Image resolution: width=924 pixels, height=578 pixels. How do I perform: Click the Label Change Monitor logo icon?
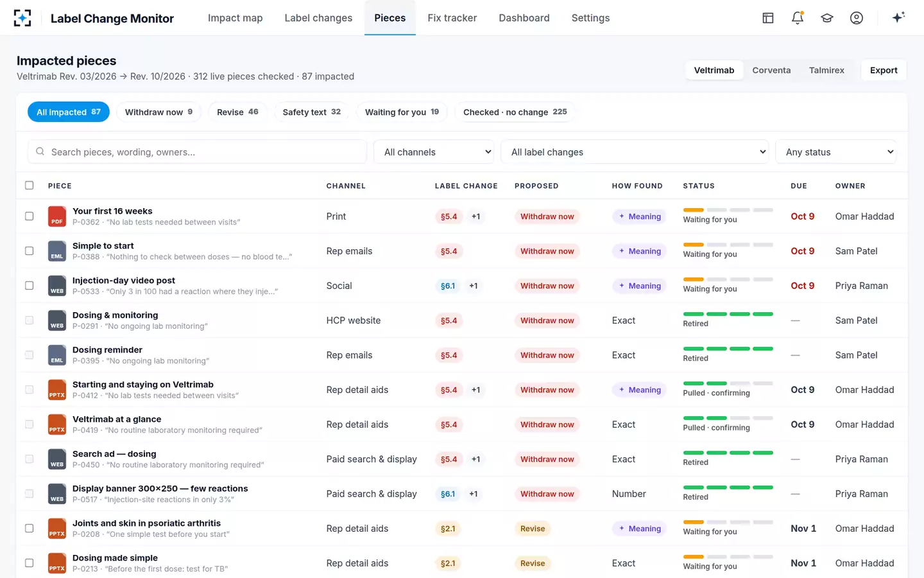(x=22, y=18)
